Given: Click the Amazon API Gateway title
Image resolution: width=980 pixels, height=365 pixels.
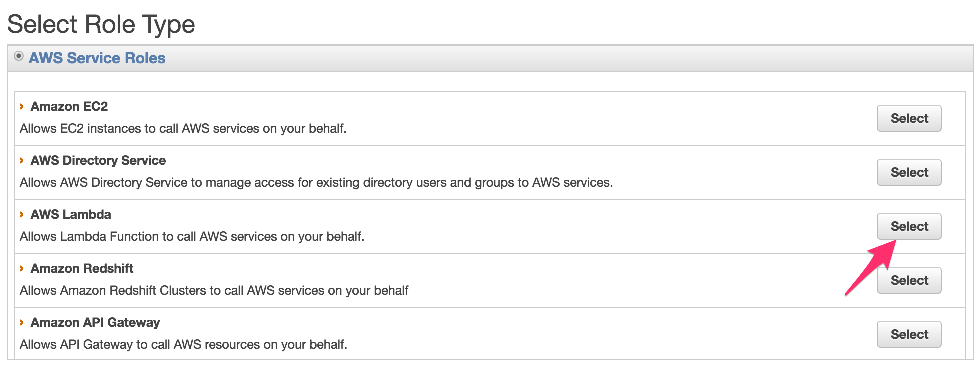Looking at the screenshot, I should tap(95, 323).
